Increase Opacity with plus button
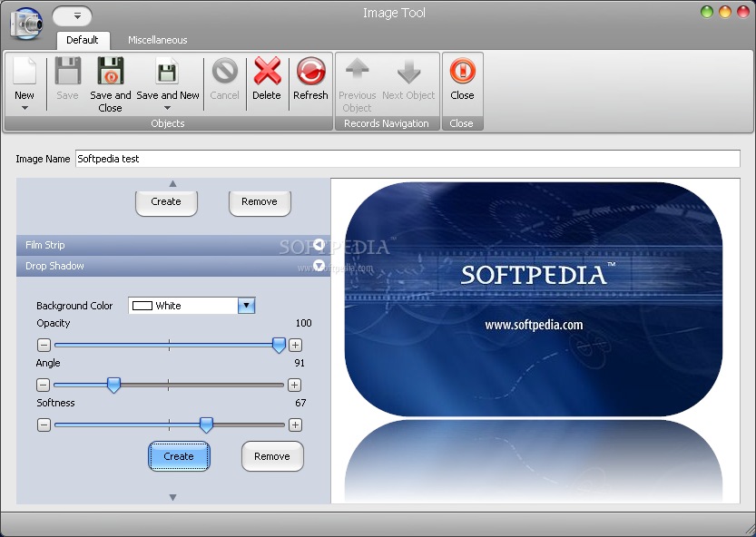The height and width of the screenshot is (537, 756). tap(296, 345)
